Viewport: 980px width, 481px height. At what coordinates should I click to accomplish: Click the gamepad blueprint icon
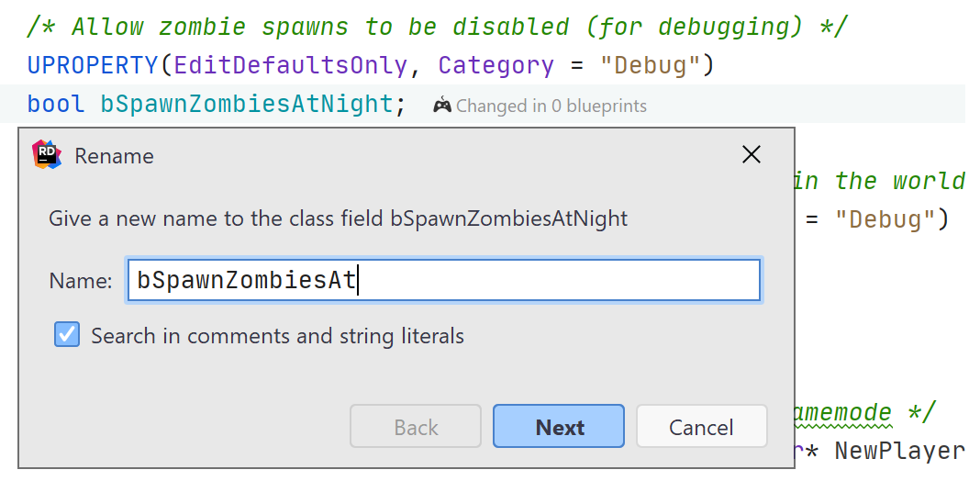tap(442, 106)
